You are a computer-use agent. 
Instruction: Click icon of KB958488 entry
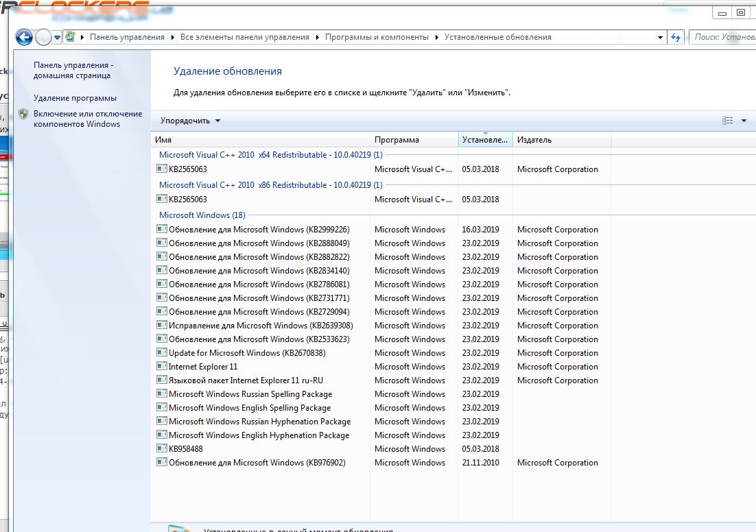point(161,448)
